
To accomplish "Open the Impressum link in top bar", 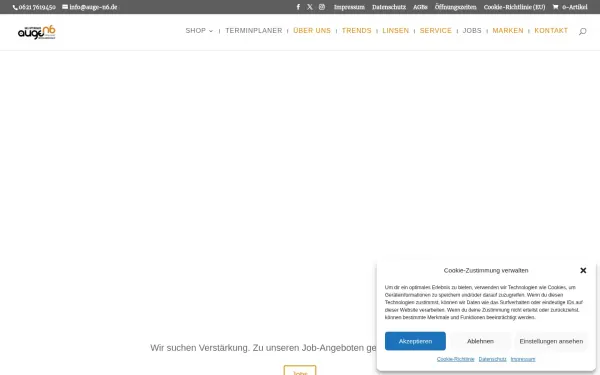I will [x=349, y=7].
